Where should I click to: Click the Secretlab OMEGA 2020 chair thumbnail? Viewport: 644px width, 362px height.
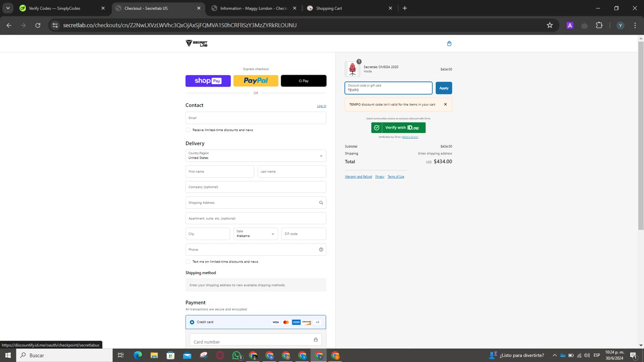tap(352, 69)
